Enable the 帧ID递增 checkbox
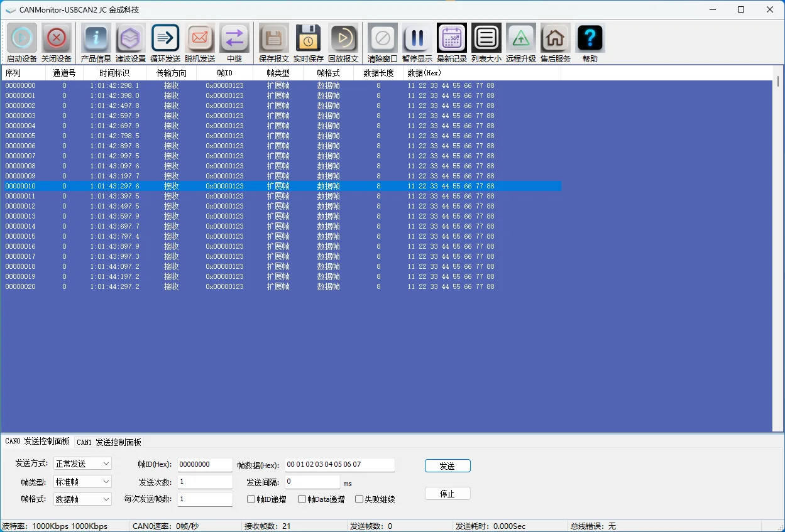Viewport: 785px width, 532px height. 250,499
